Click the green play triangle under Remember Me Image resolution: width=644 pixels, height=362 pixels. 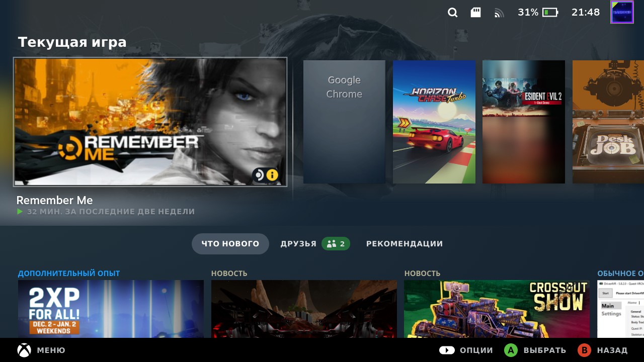[20, 212]
